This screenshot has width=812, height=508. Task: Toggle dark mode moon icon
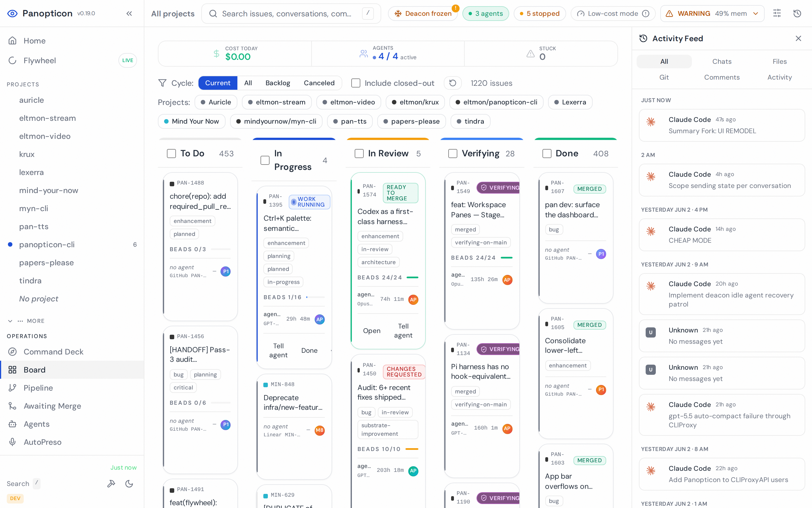(129, 483)
